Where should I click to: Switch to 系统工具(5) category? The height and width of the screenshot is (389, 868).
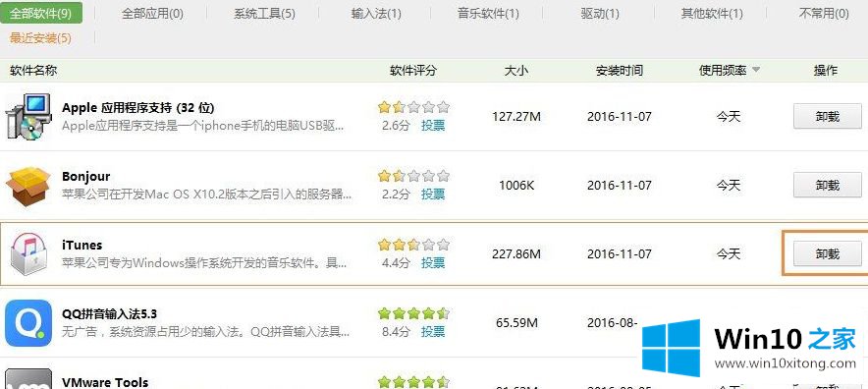(x=264, y=14)
